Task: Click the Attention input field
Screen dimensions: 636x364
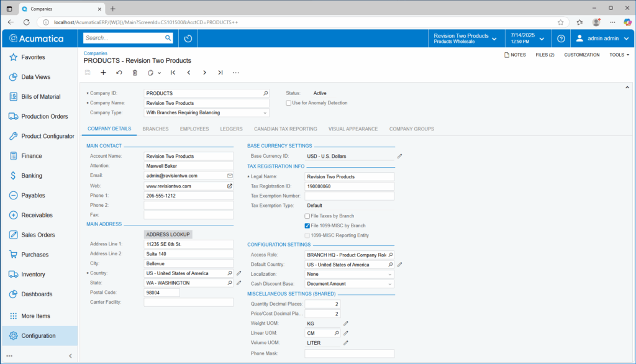Action: (189, 166)
